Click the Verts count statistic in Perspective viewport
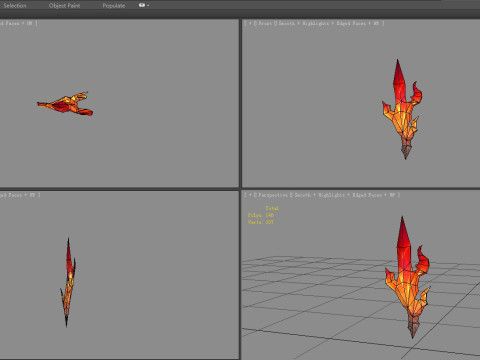This screenshot has height=360, width=480. coord(261,222)
